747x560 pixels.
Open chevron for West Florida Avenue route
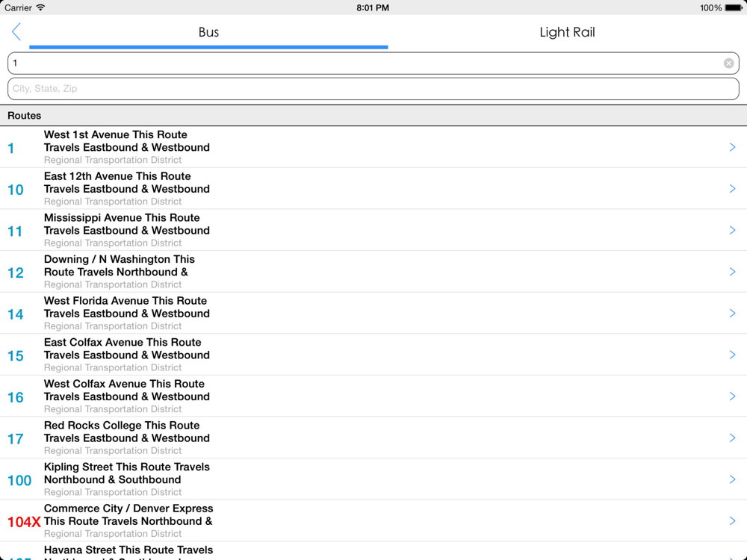click(x=732, y=313)
